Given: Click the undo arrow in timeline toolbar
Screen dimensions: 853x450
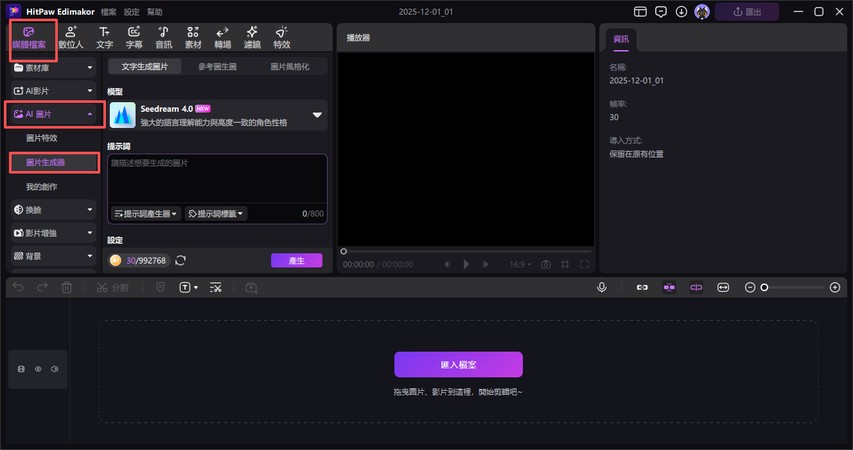Looking at the screenshot, I should [x=18, y=287].
